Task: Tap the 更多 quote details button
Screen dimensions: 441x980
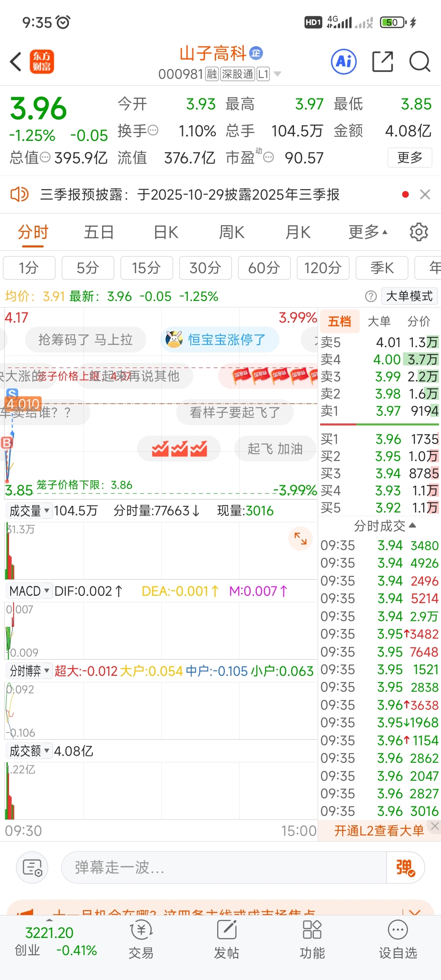Action: pyautogui.click(x=410, y=157)
